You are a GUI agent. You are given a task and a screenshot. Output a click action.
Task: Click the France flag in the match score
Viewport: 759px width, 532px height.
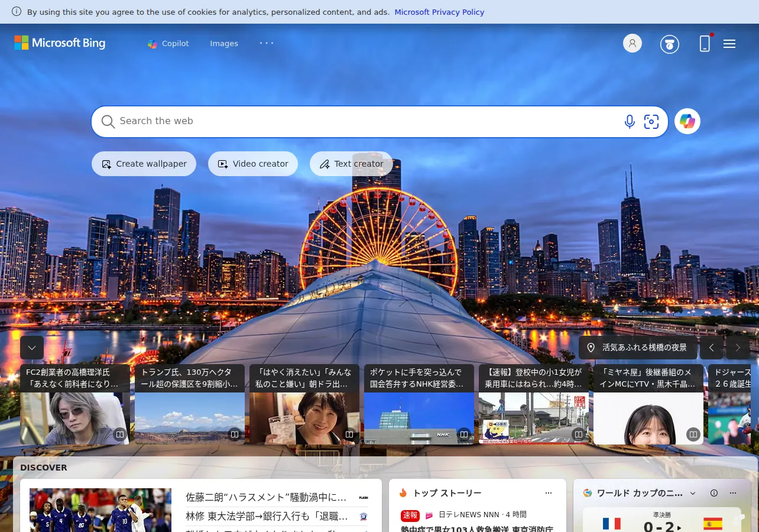click(x=612, y=524)
